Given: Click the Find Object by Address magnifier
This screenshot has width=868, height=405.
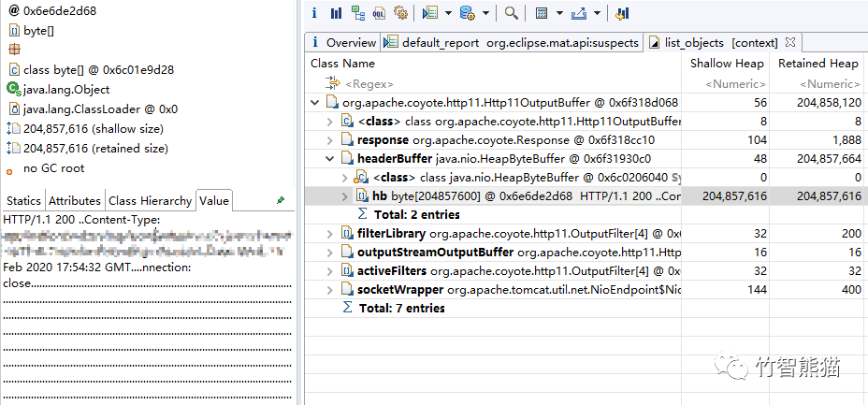Looking at the screenshot, I should [x=511, y=13].
